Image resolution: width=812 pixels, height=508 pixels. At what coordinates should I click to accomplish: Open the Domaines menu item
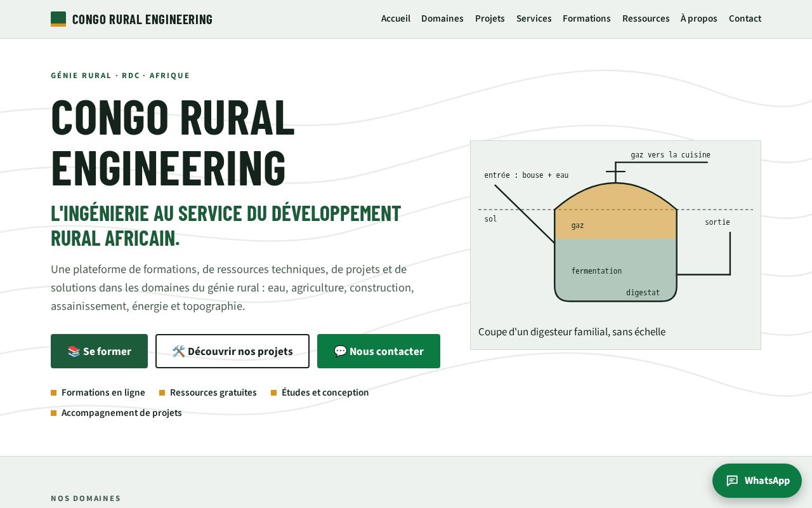point(442,18)
